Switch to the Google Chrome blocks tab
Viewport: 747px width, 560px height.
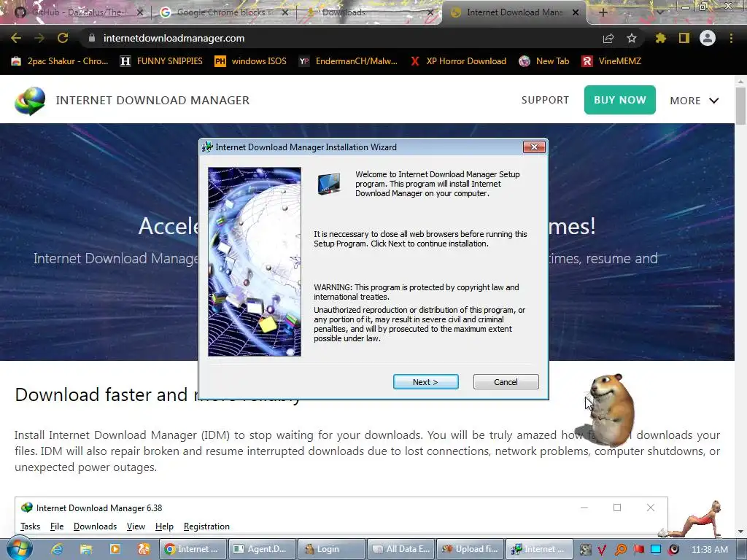224,12
